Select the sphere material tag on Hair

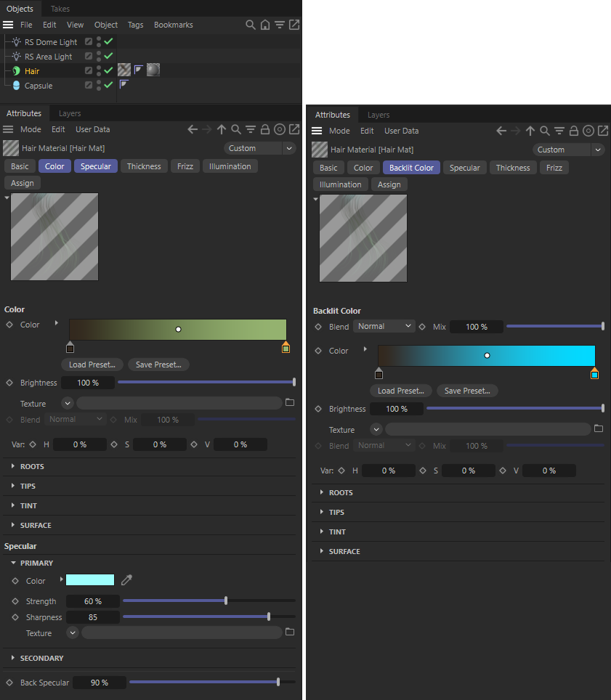coord(153,70)
